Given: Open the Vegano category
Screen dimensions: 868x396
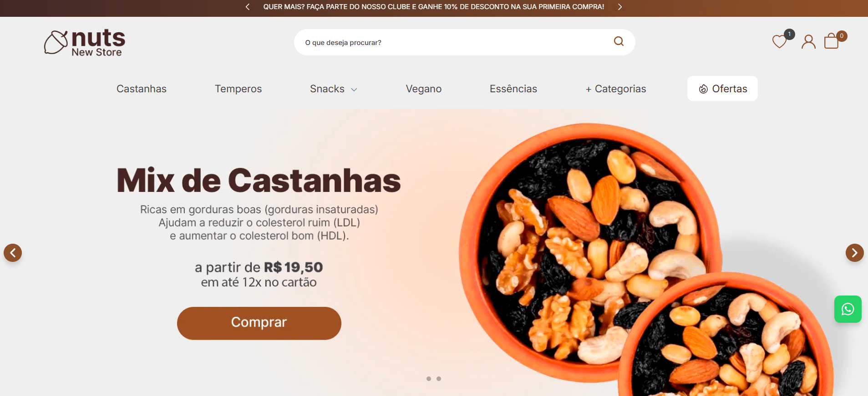Looking at the screenshot, I should [x=424, y=89].
